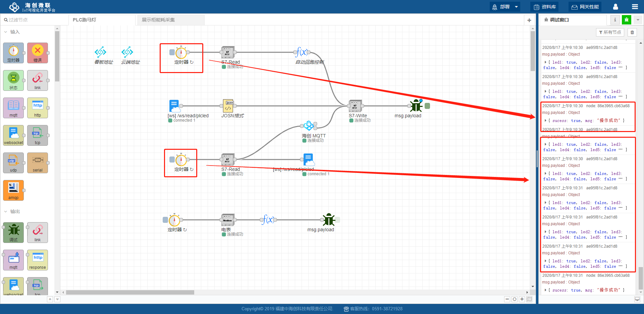The height and width of the screenshot is (314, 644).
Task: Zoom in the canvas
Action: click(x=522, y=299)
